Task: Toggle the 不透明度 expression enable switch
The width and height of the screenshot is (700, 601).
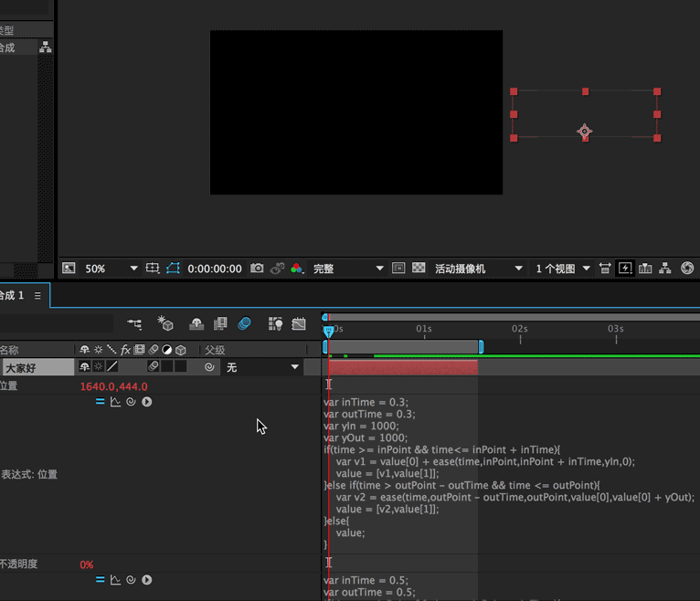Action: click(x=100, y=580)
